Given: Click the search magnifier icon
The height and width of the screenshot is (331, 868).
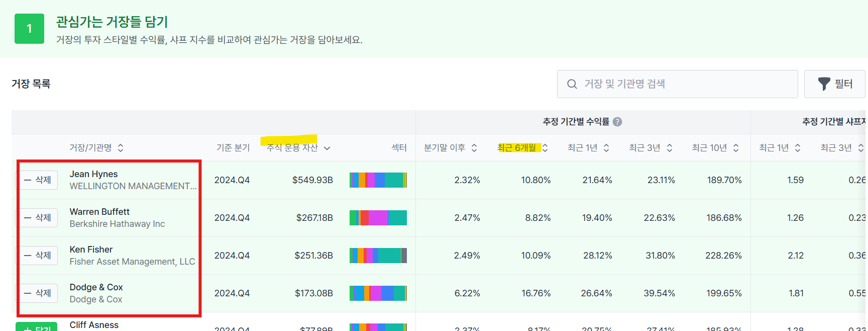Looking at the screenshot, I should 572,84.
